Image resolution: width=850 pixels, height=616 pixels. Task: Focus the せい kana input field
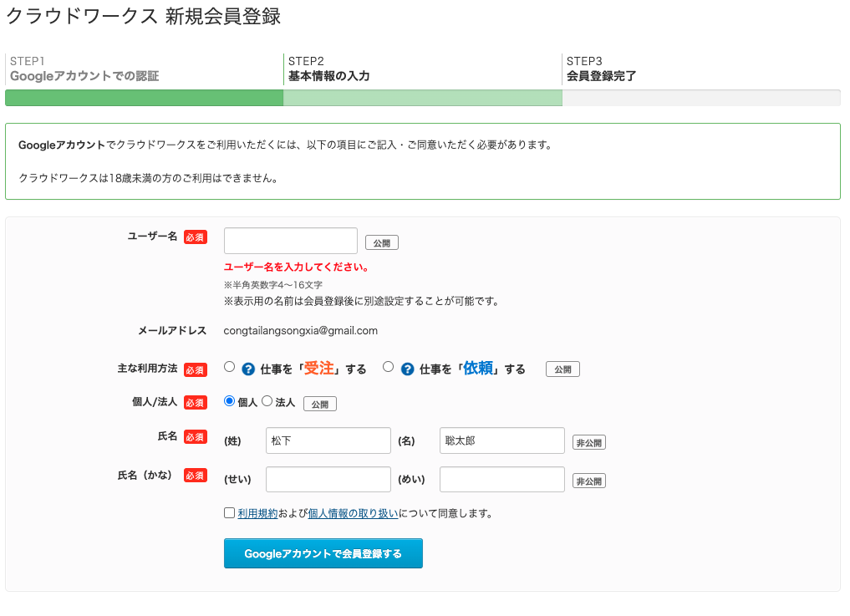(x=328, y=480)
